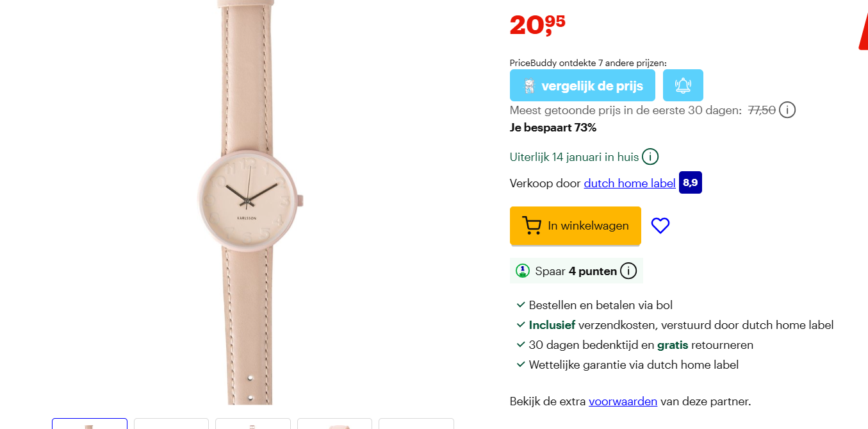Click the 8,9 seller rating badge
Image resolution: width=868 pixels, height=429 pixels.
point(691,183)
